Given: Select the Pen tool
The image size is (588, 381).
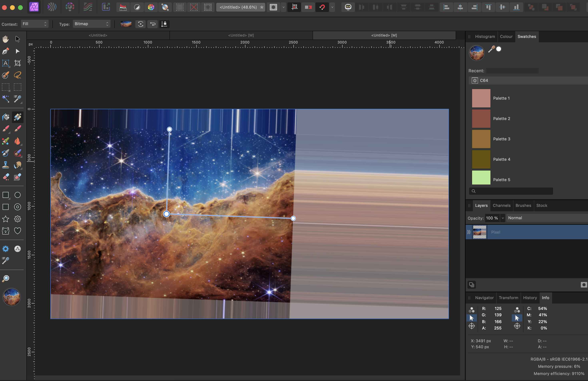Looking at the screenshot, I should pyautogui.click(x=5, y=51).
